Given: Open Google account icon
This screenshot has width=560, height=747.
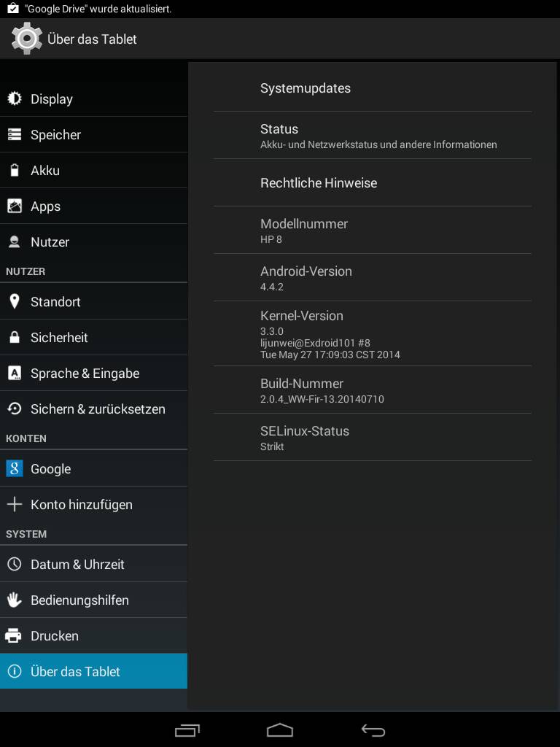Looking at the screenshot, I should coord(15,468).
